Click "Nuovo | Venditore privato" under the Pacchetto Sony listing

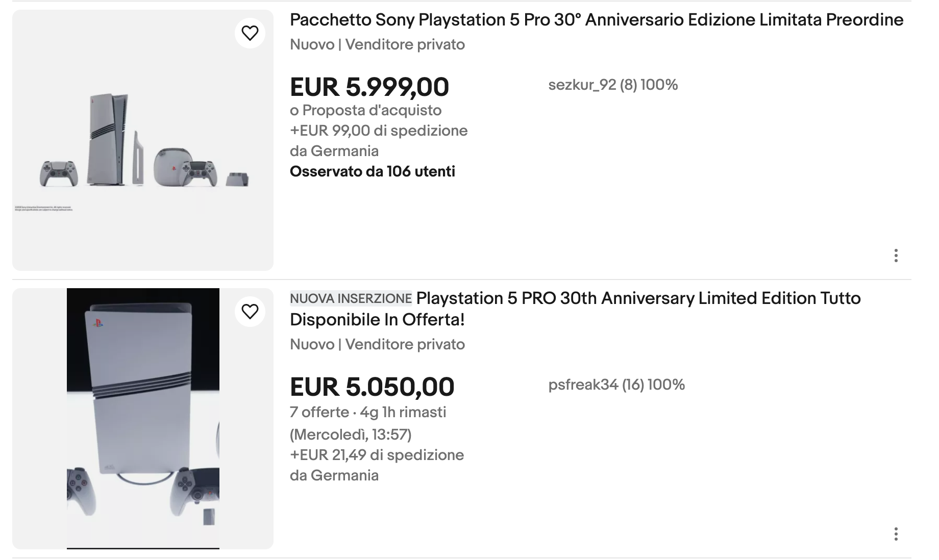point(377,44)
